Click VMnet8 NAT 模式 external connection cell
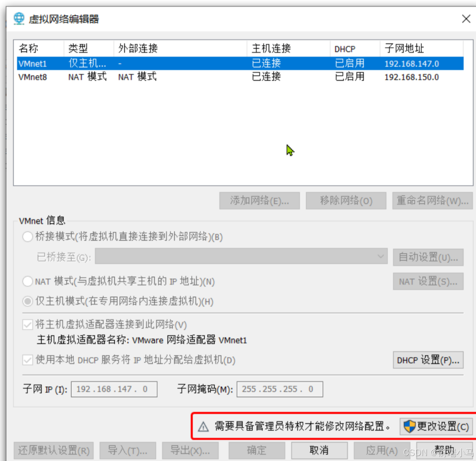 (x=137, y=77)
